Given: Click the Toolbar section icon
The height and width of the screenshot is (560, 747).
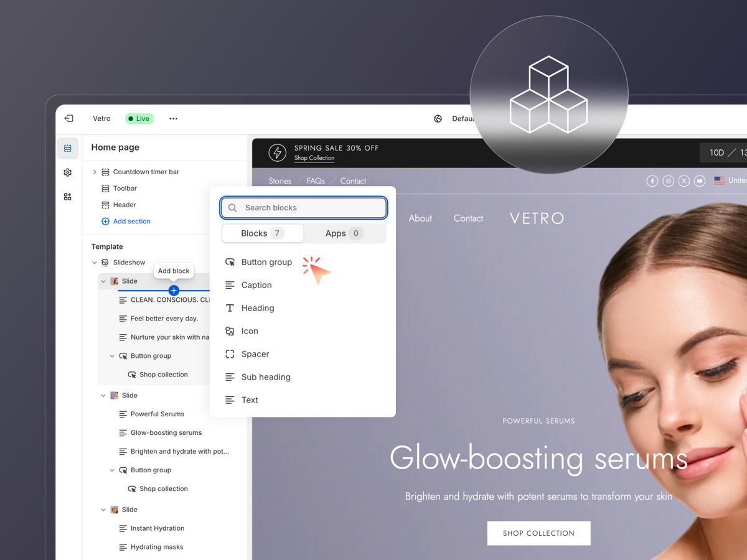Looking at the screenshot, I should [x=105, y=188].
